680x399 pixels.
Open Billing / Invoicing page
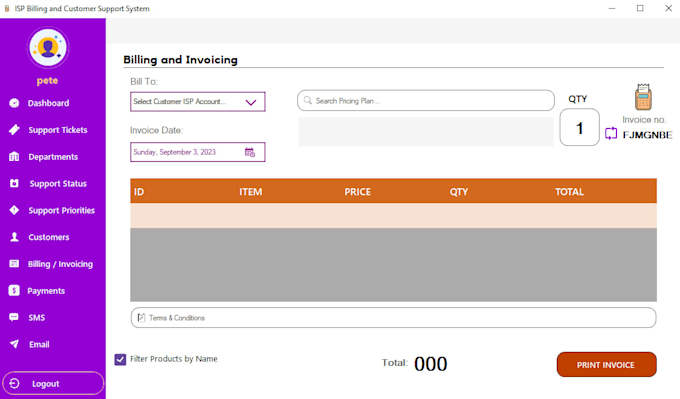[60, 264]
